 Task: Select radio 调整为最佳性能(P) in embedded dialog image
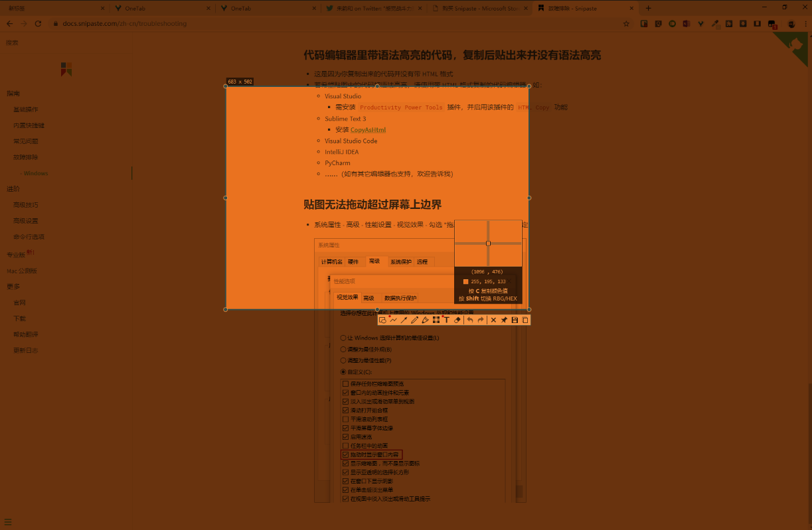tap(343, 360)
